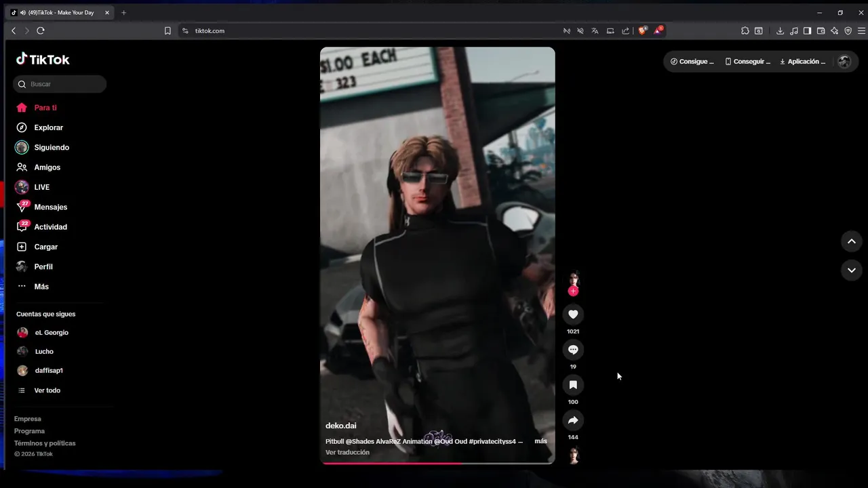This screenshot has width=868, height=488.
Task: Click the TikTok logo
Action: (x=43, y=59)
